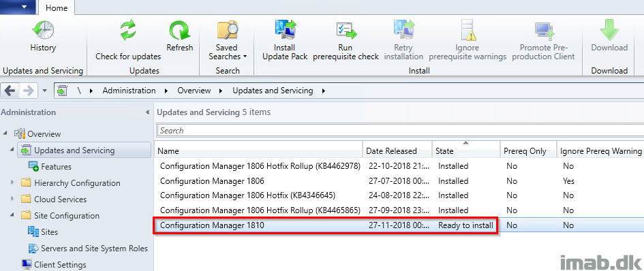
Task: Open recent locations dropdown arrow
Action: click(45, 91)
